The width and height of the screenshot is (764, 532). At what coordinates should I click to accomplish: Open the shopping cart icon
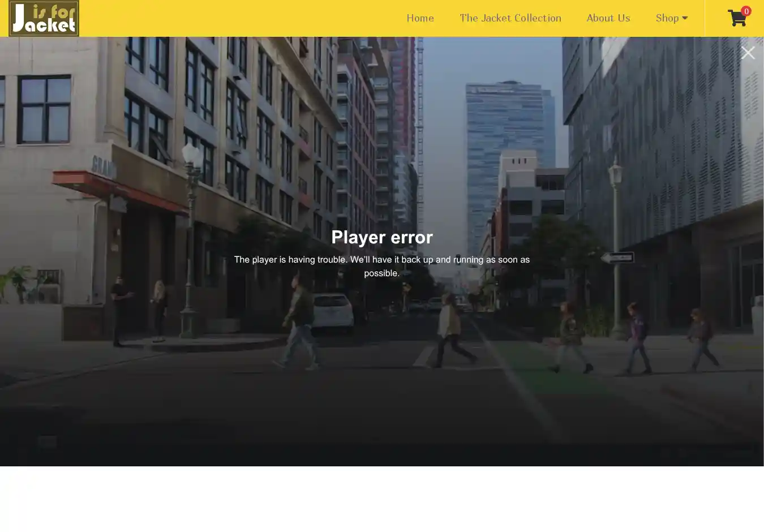coord(736,19)
